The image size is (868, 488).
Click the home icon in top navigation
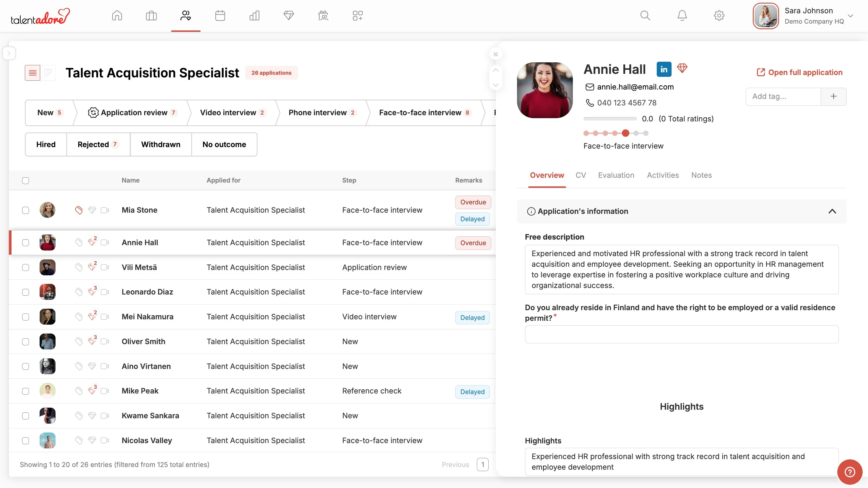(117, 15)
